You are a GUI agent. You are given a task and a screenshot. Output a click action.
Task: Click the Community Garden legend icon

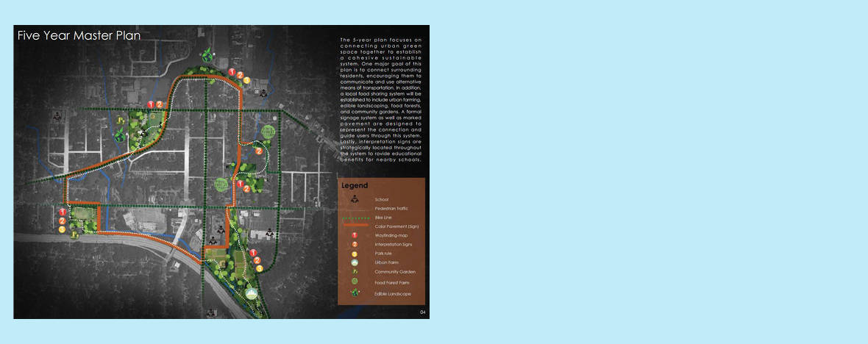355,272
